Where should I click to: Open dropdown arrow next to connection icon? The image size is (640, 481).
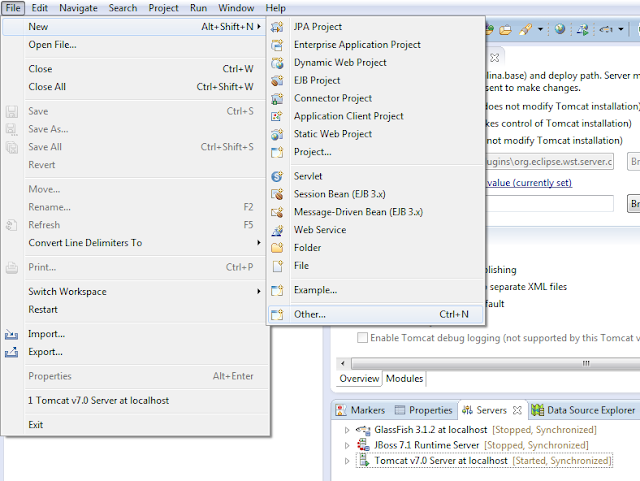[621, 29]
